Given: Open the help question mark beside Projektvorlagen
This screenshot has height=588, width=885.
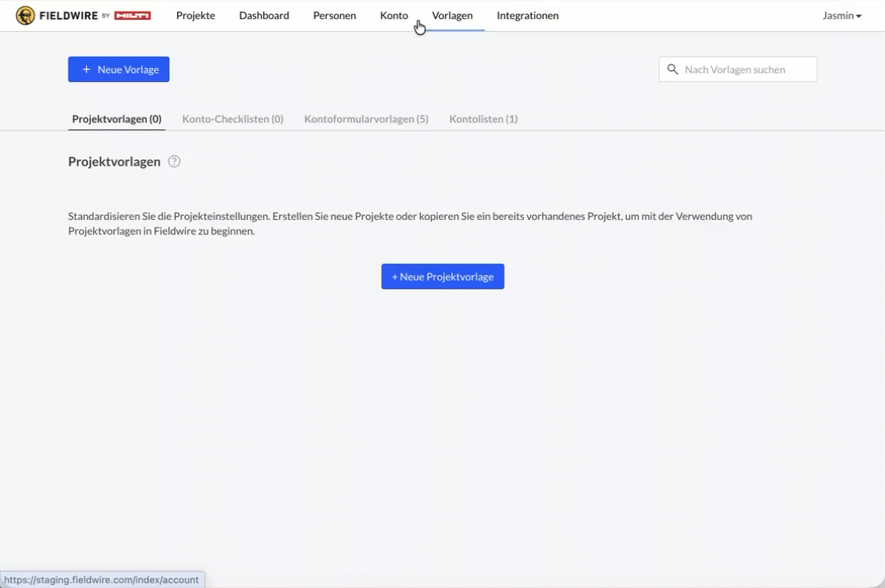Looking at the screenshot, I should pyautogui.click(x=175, y=162).
